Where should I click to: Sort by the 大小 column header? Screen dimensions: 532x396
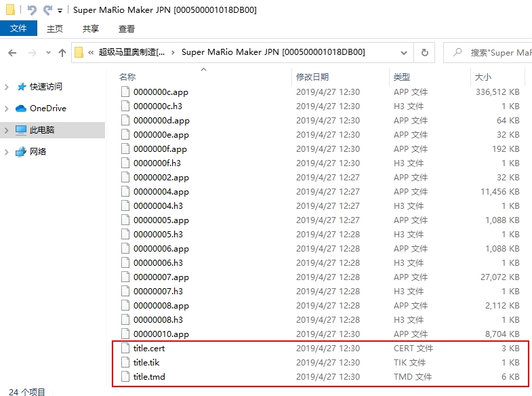[x=483, y=77]
